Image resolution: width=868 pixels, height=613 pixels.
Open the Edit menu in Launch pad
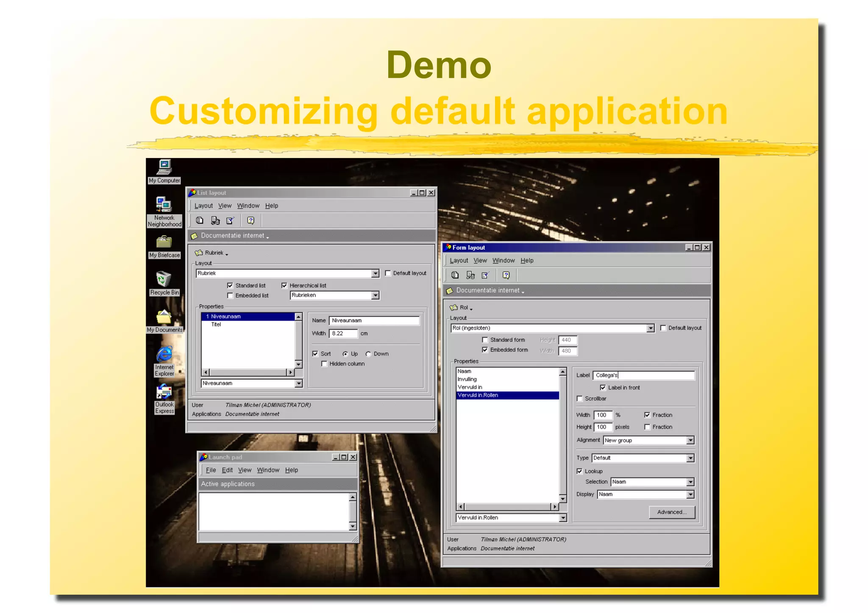227,470
